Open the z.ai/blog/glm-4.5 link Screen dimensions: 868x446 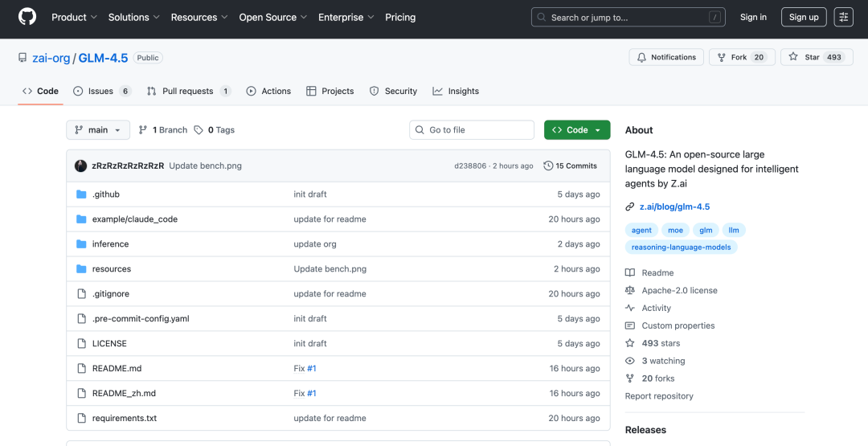pyautogui.click(x=674, y=207)
